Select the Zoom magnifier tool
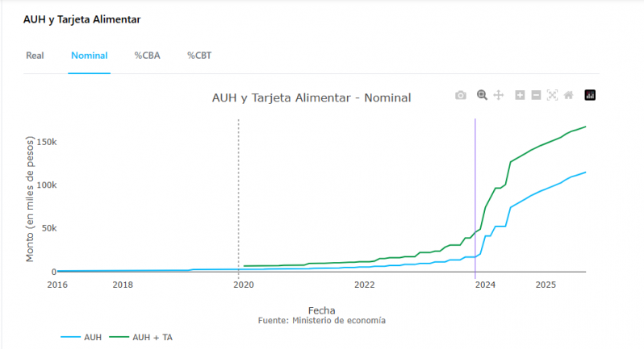This screenshot has height=349, width=644. tap(482, 95)
